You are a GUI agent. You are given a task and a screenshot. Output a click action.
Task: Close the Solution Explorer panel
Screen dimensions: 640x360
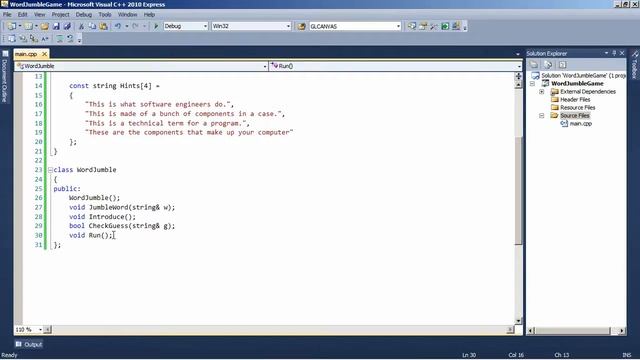[x=622, y=53]
